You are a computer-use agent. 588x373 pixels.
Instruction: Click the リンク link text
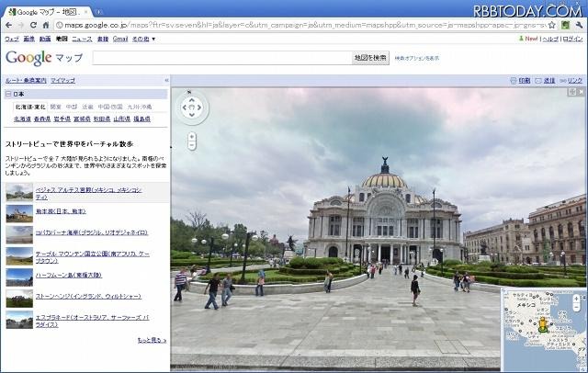[575, 81]
